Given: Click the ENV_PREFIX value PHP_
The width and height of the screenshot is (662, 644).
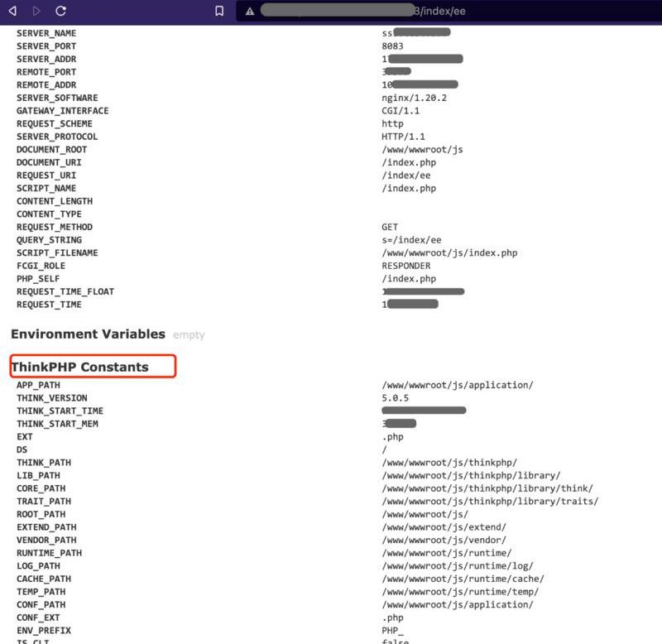Looking at the screenshot, I should [x=395, y=631].
